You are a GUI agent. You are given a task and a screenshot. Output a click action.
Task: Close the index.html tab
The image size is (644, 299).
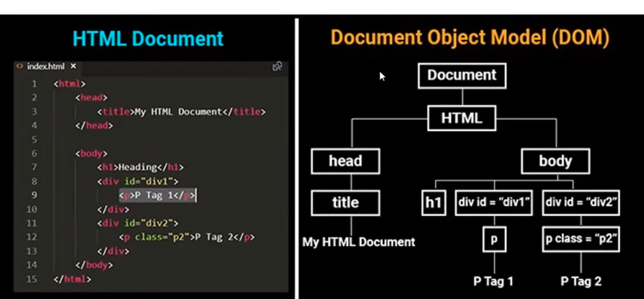click(x=73, y=66)
